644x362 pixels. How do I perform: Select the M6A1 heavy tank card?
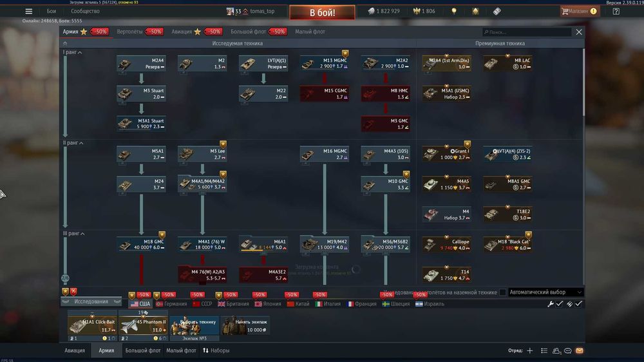[x=263, y=245]
